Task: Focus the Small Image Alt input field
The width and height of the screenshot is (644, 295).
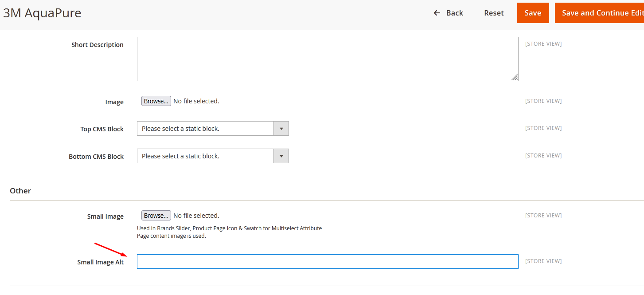Action: (328, 261)
